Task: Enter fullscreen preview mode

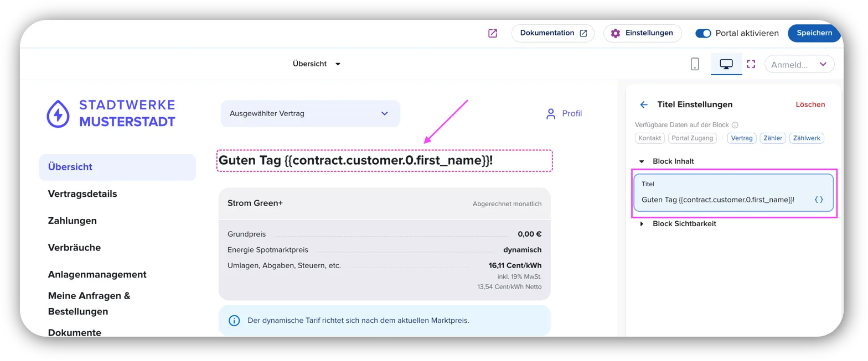Action: click(x=751, y=64)
